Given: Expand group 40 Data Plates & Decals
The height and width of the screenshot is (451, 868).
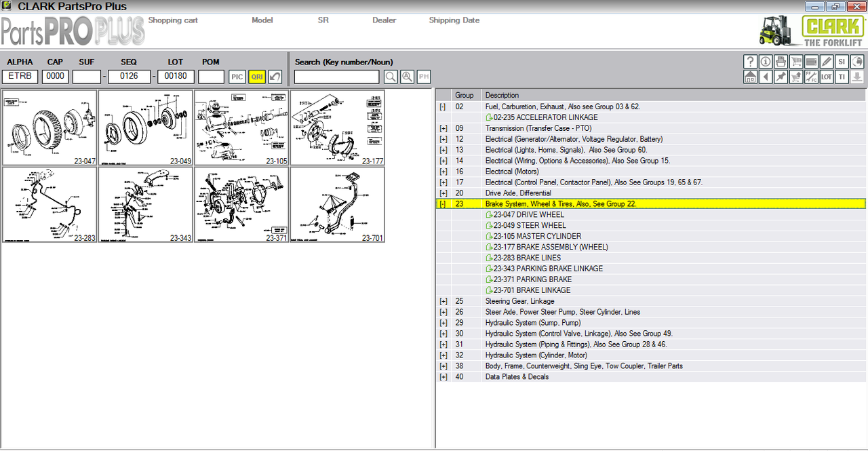Looking at the screenshot, I should click(x=443, y=377).
